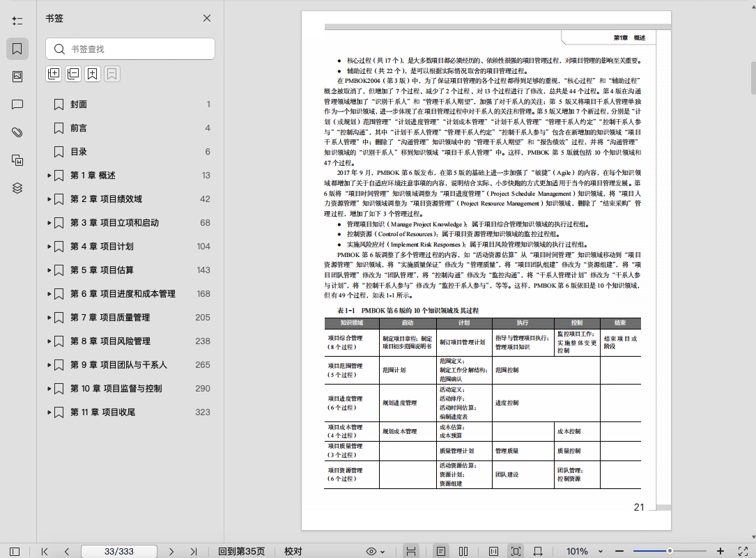
Task: Enter fullscreen mode icon
Action: coord(743,551)
